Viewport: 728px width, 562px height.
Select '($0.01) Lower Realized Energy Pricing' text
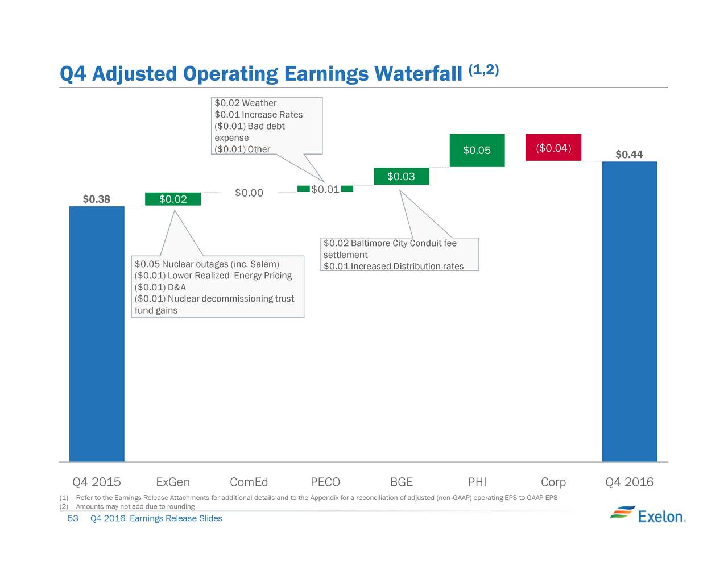pyautogui.click(x=213, y=276)
